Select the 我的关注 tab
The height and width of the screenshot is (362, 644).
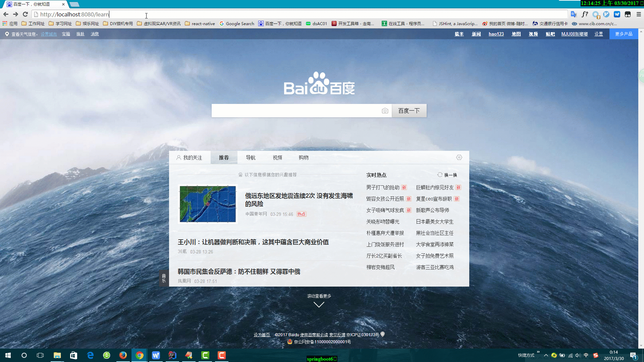(190, 158)
